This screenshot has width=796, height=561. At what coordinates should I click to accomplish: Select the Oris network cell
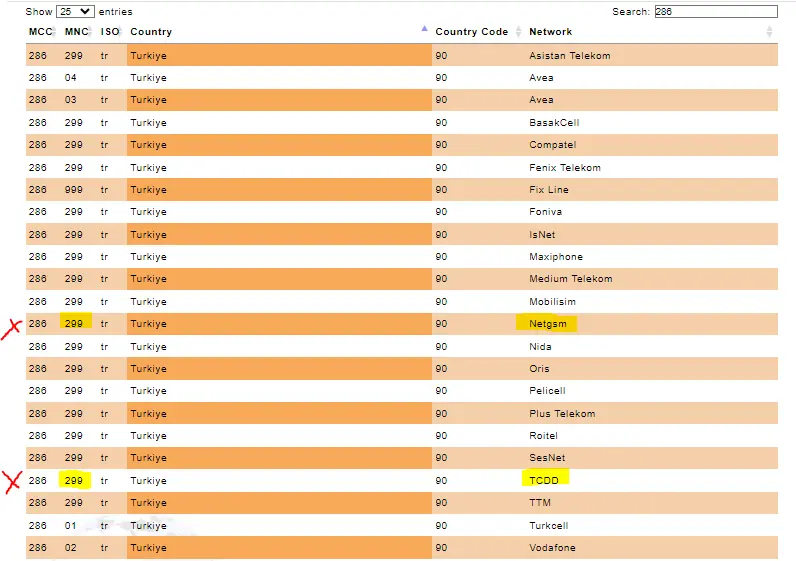(539, 369)
